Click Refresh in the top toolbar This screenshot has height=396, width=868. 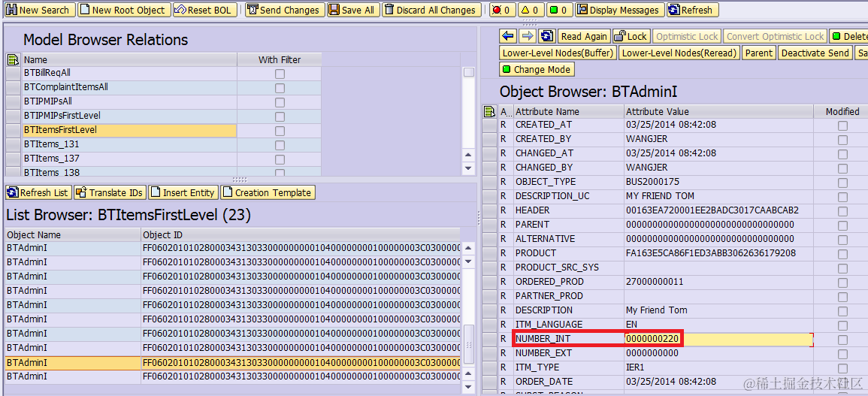[x=692, y=10]
